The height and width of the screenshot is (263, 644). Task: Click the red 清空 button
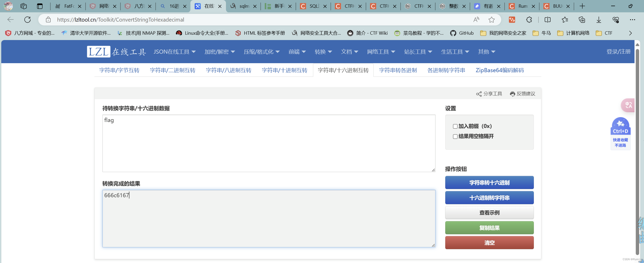[x=489, y=243]
